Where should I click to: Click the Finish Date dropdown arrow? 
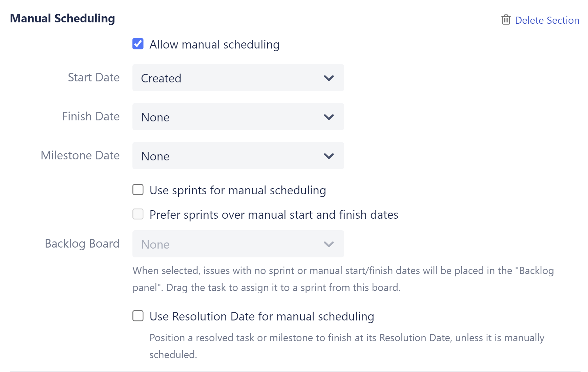click(x=328, y=117)
